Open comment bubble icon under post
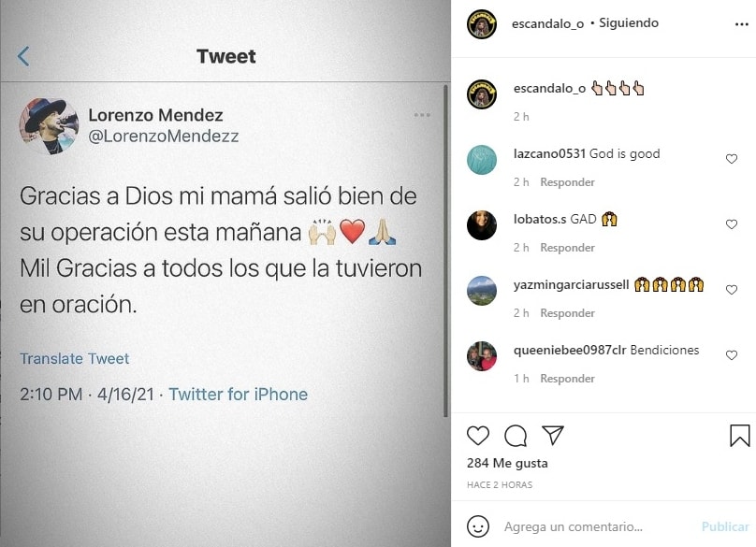This screenshot has width=756, height=547. (516, 436)
